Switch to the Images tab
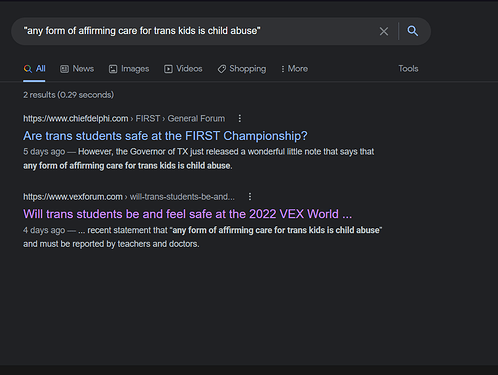Viewport: 498px width, 375px height. 129,69
